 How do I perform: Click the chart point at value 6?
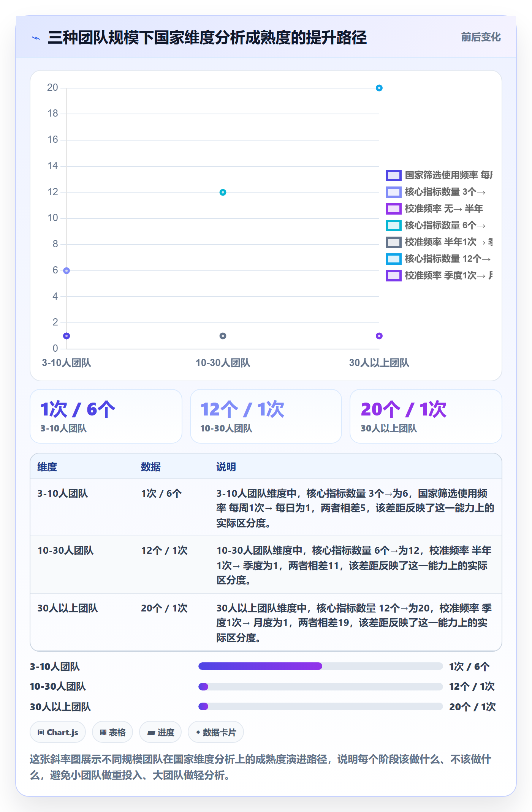tap(66, 271)
